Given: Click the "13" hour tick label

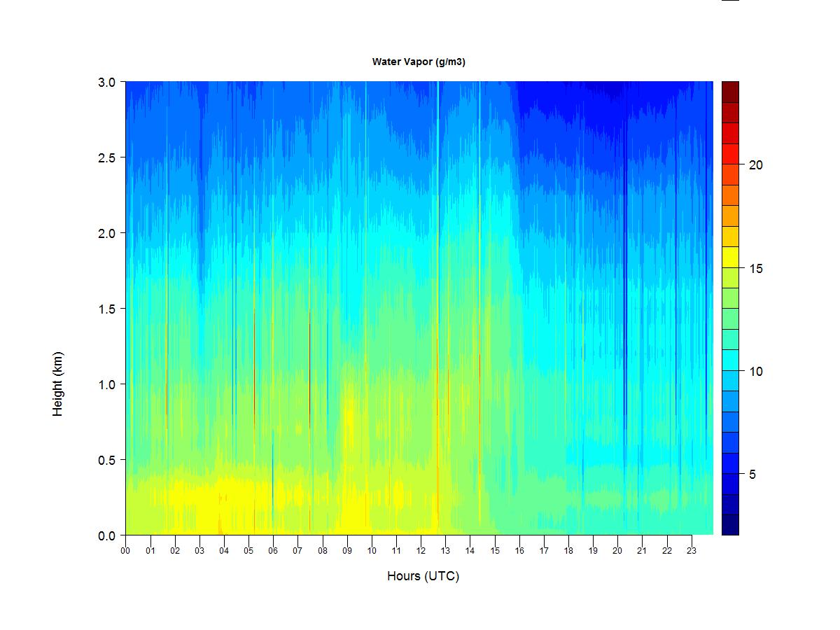Looking at the screenshot, I should [x=446, y=551].
